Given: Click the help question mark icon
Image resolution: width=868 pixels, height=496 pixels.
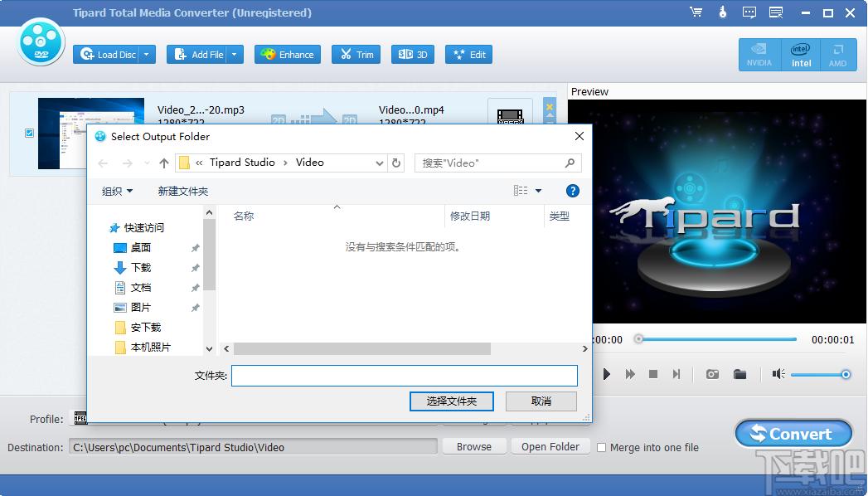Looking at the screenshot, I should [572, 191].
